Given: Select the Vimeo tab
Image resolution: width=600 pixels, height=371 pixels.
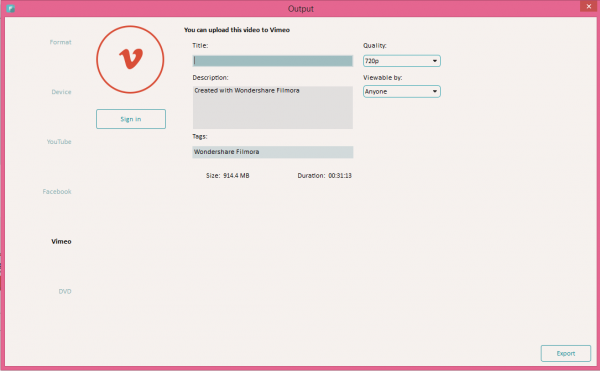Looking at the screenshot, I should coord(61,241).
